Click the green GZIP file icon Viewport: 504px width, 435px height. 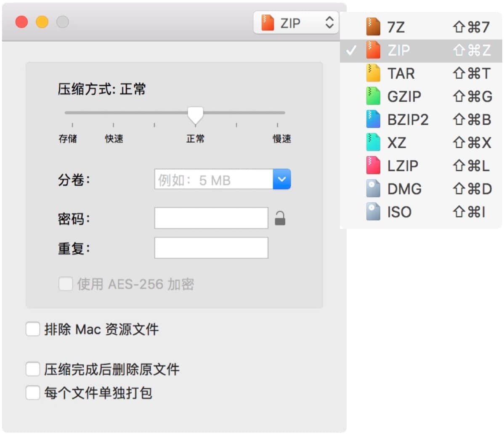click(x=373, y=96)
